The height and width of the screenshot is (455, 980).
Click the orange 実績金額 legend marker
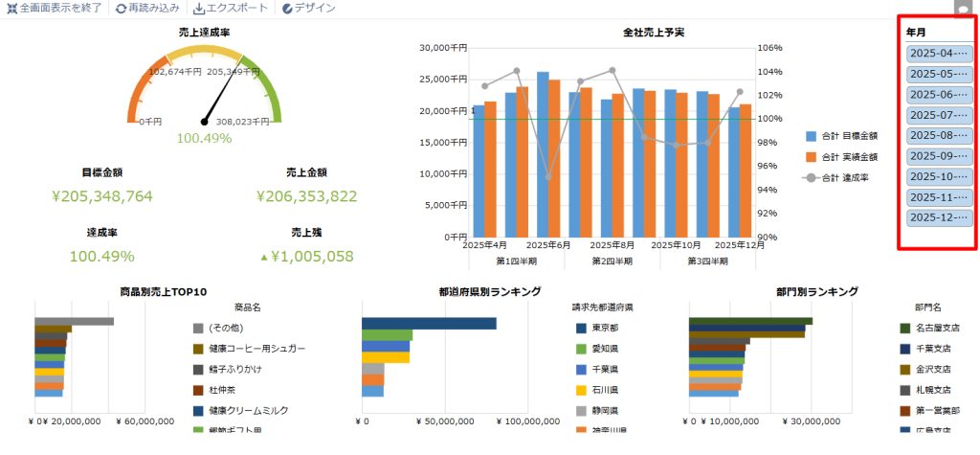[x=812, y=157]
